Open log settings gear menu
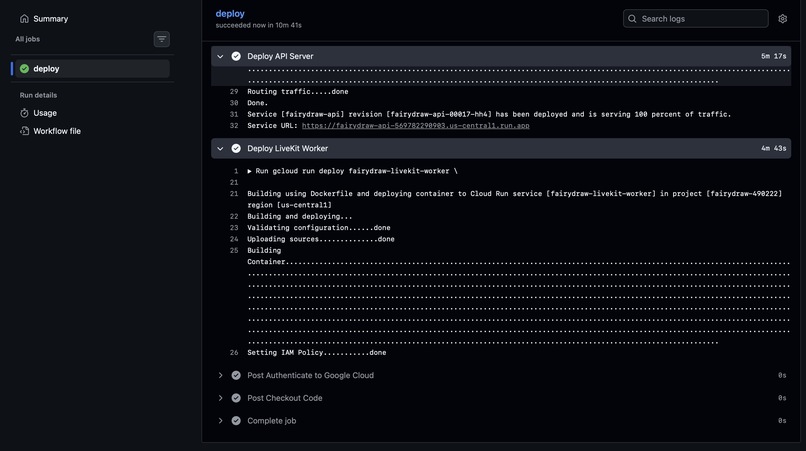806x451 pixels. 782,19
